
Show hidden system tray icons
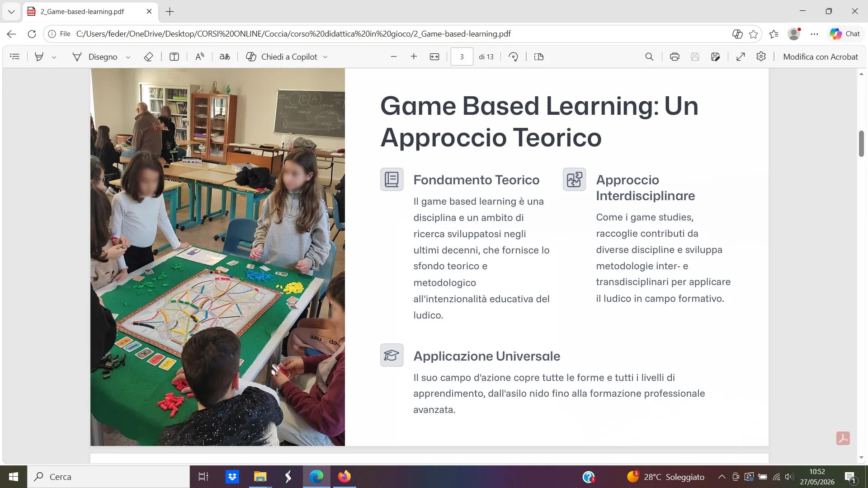pos(722,477)
